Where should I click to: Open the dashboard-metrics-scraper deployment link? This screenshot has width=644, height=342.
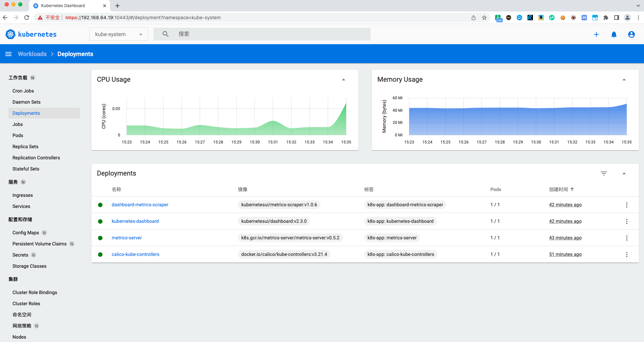point(140,205)
